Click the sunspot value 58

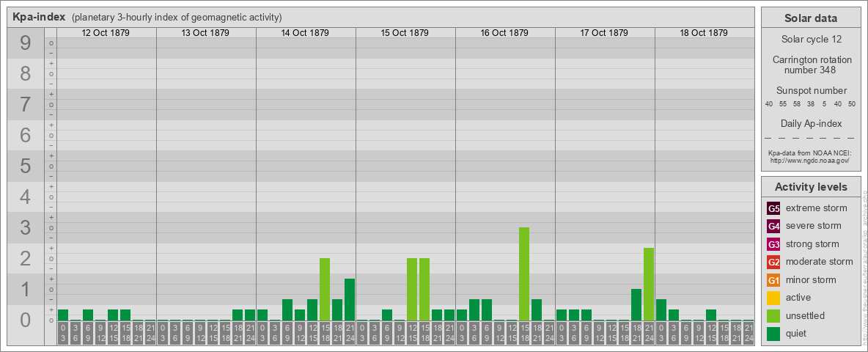(797, 104)
